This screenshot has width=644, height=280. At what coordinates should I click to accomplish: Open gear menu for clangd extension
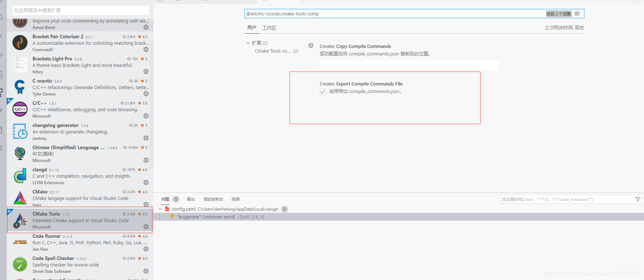(x=146, y=182)
